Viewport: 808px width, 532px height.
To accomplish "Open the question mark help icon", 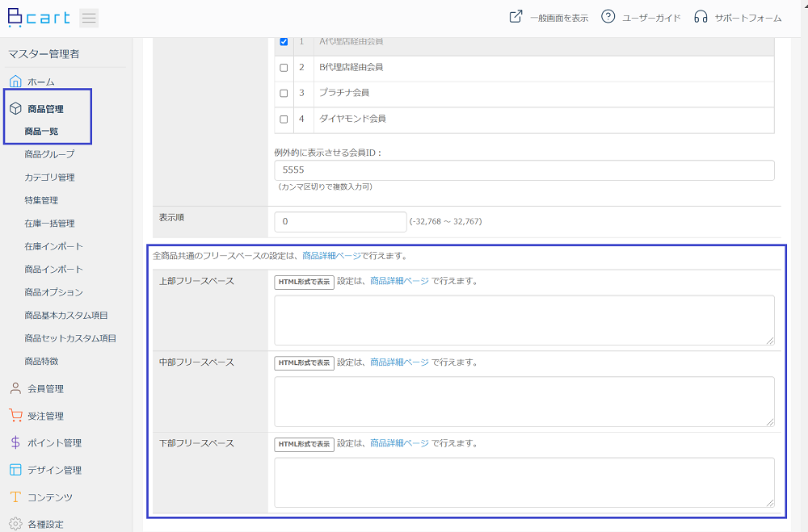I will click(608, 16).
